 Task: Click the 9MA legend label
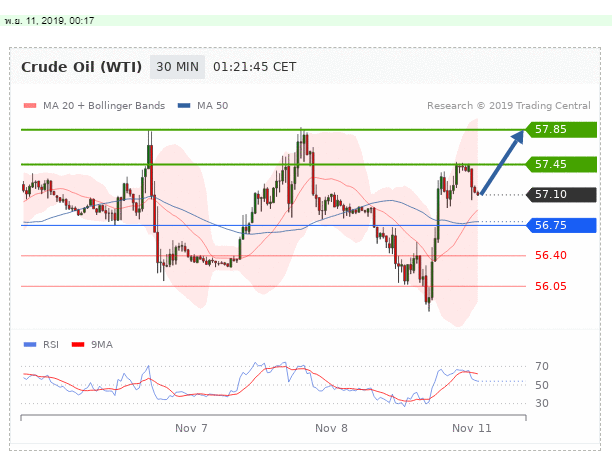click(102, 345)
